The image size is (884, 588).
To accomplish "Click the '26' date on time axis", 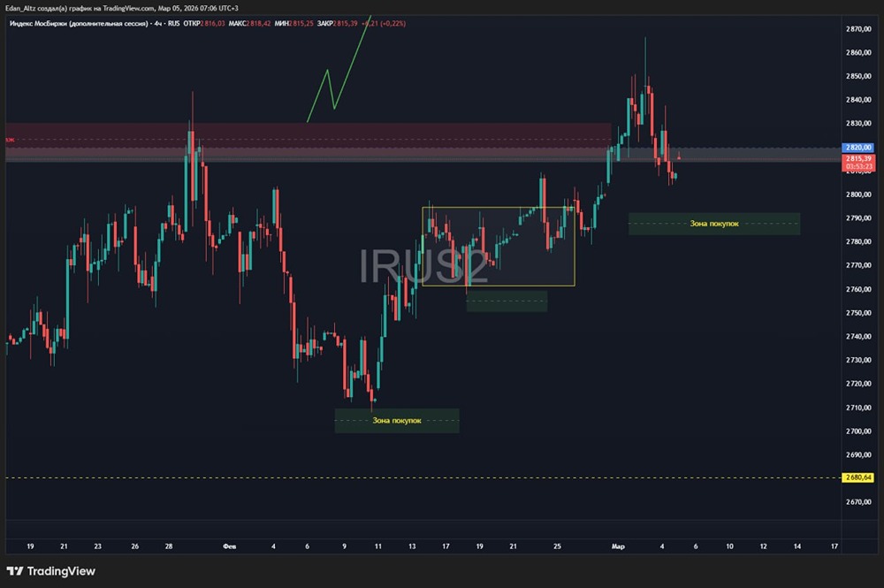I will [x=134, y=546].
